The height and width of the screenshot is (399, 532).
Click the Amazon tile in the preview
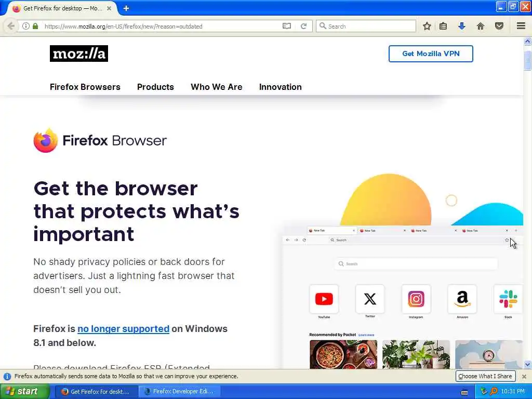pyautogui.click(x=462, y=299)
